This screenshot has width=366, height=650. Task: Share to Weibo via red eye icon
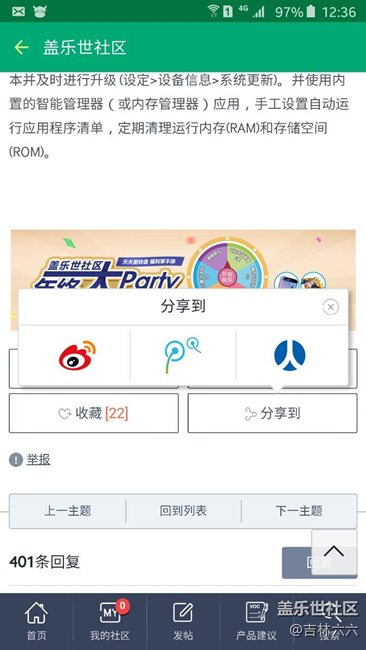(77, 355)
